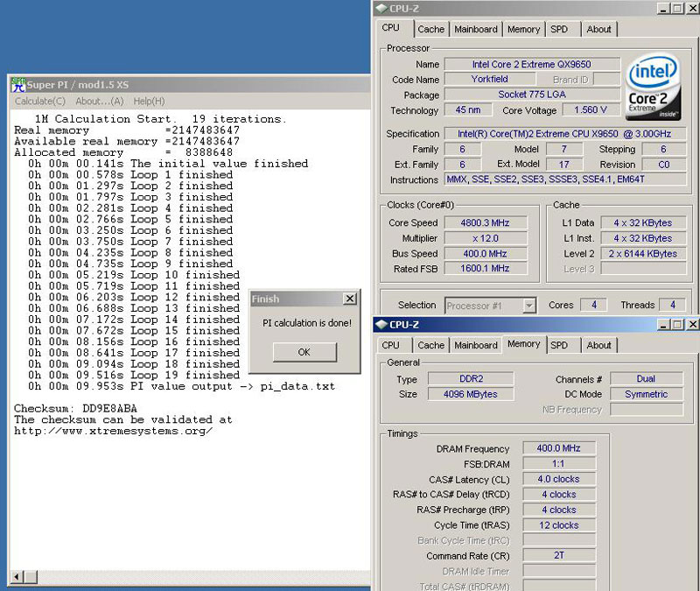This screenshot has height=591, width=700.
Task: Click the Channels # value Dual
Action: point(646,378)
